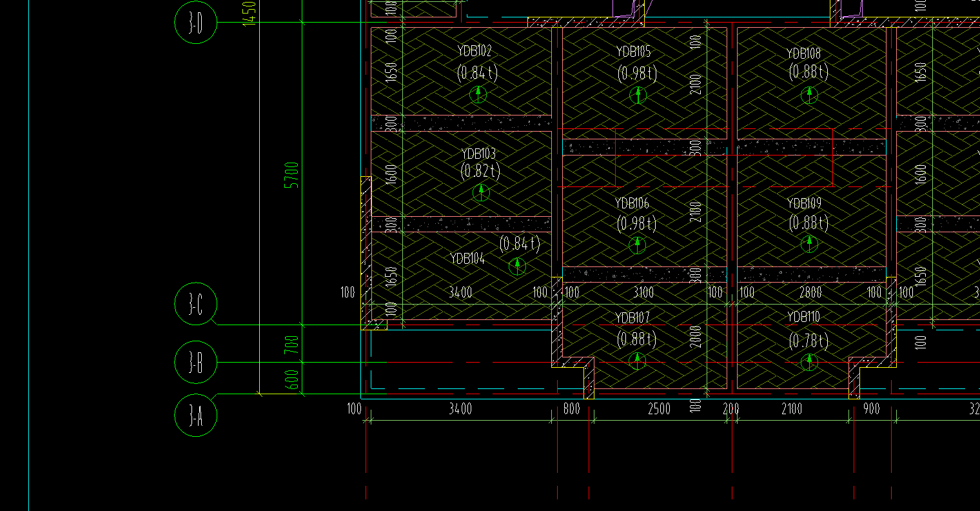Click the (0.84t) weight text under YDB102
980x511 pixels.
pos(478,73)
